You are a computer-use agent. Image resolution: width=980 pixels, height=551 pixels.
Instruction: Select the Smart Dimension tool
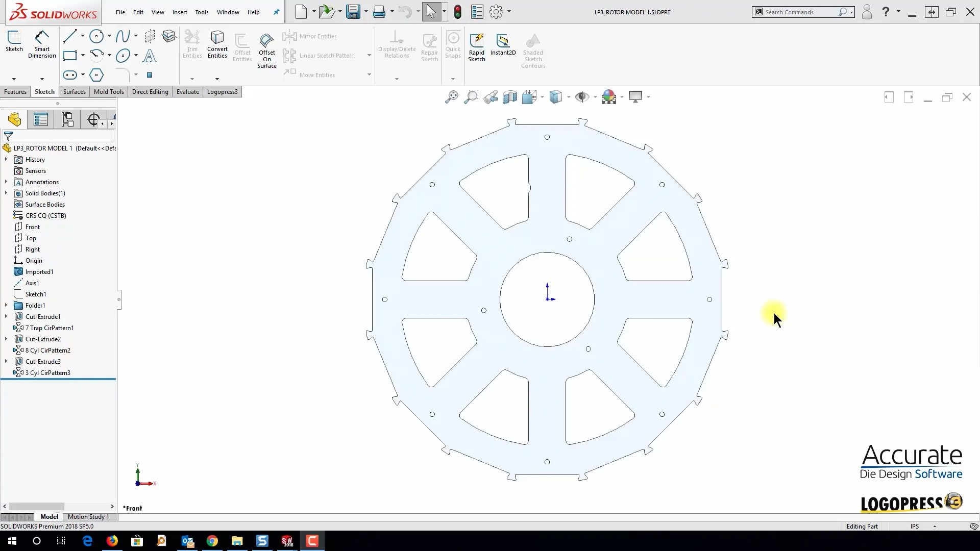tap(41, 43)
